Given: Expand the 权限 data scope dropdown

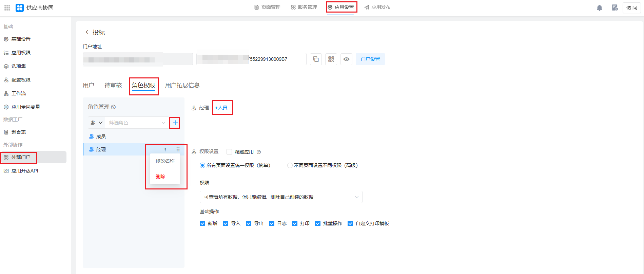Looking at the screenshot, I should (281, 197).
